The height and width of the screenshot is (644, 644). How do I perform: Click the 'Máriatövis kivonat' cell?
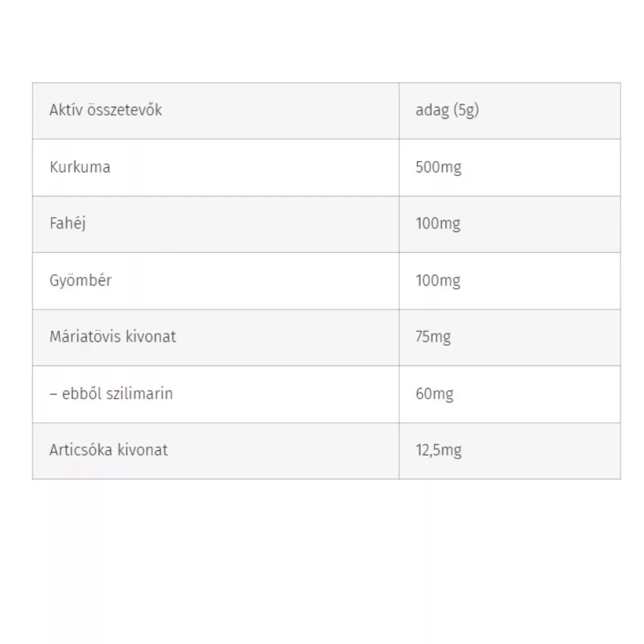click(x=216, y=338)
